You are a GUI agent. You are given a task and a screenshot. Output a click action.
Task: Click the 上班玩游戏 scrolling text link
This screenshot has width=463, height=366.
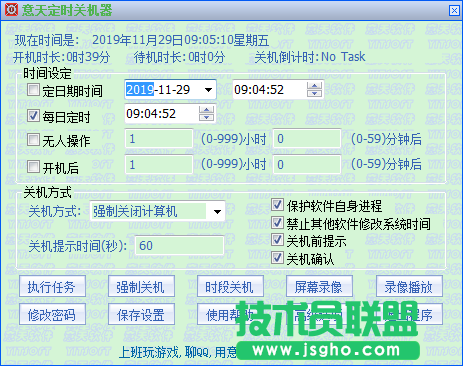click(x=178, y=352)
